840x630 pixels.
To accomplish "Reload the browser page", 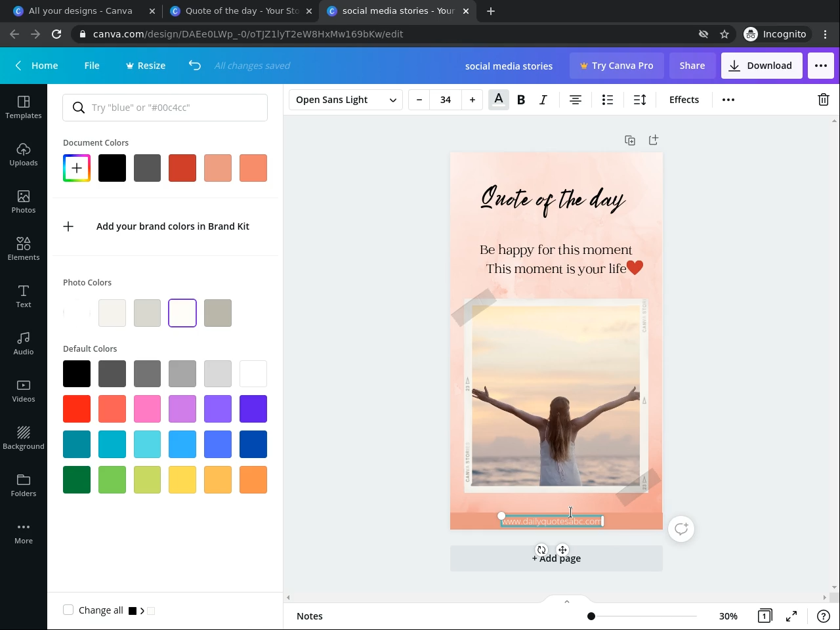I will tap(56, 34).
